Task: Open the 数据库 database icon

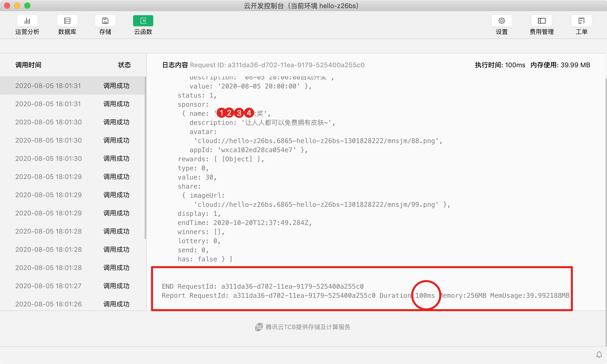Action: 67,21
